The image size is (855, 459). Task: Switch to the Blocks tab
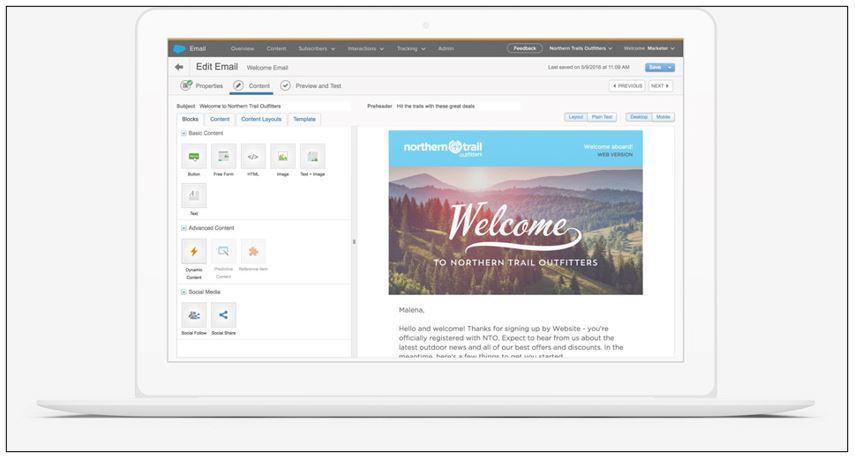coord(190,119)
